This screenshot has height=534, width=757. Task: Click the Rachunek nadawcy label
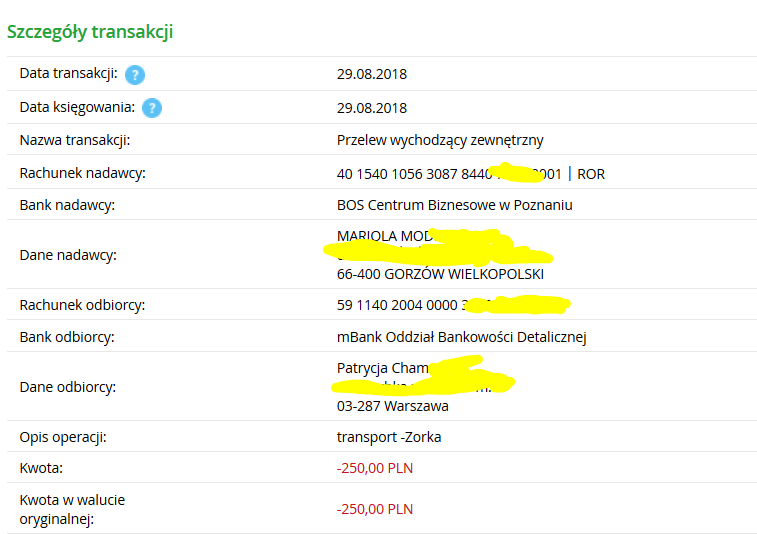click(x=82, y=174)
